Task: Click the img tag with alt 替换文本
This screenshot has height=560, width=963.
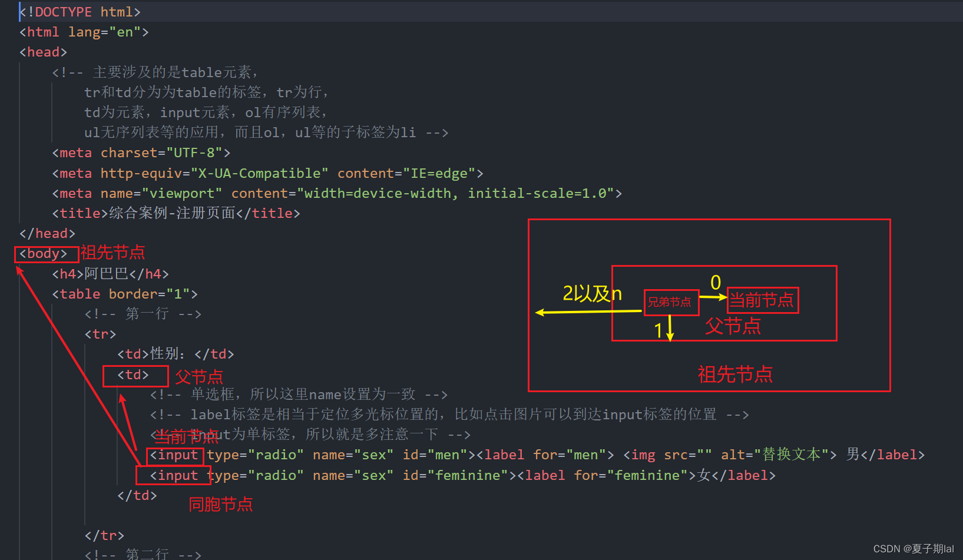Action: pyautogui.click(x=642, y=455)
